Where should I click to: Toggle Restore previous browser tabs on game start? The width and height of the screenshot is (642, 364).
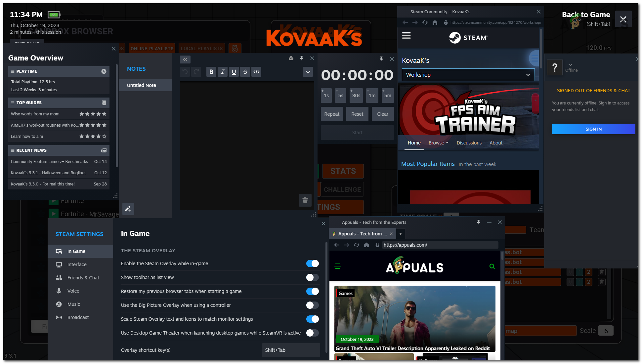pos(313,291)
